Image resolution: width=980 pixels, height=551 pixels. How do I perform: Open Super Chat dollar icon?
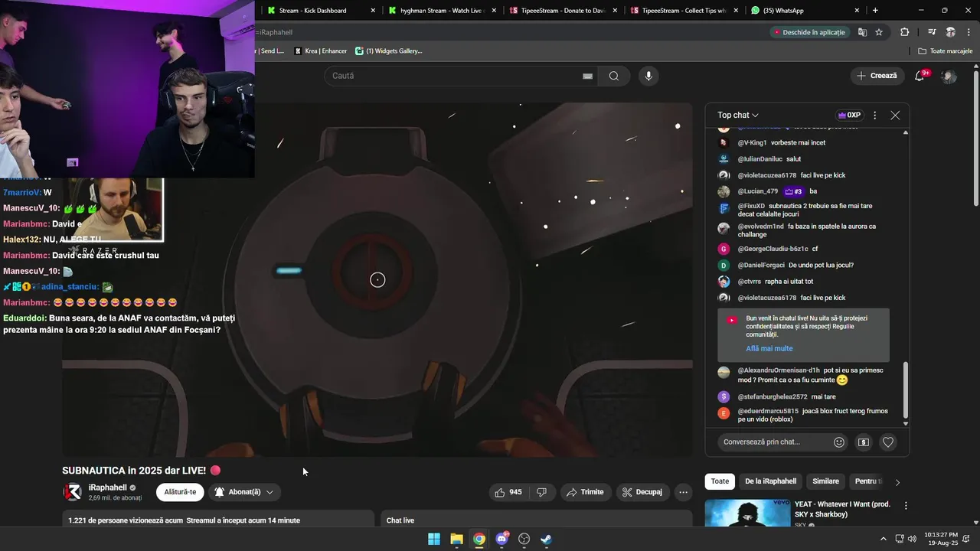(864, 442)
